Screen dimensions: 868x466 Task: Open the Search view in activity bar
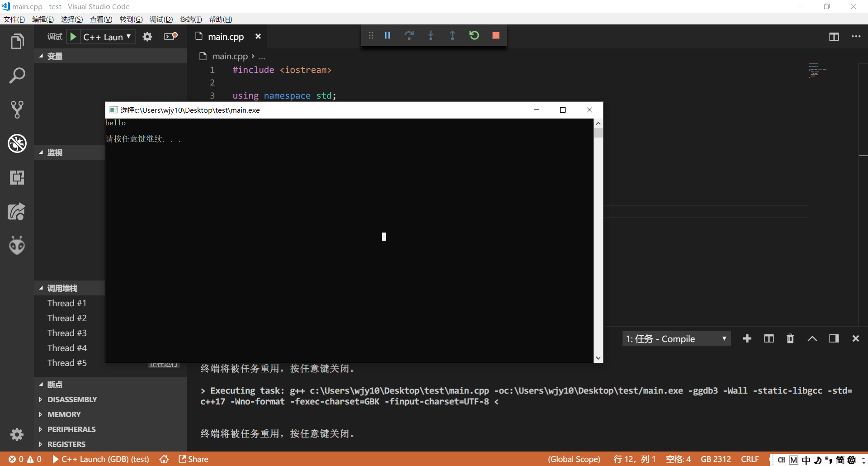[x=17, y=76]
